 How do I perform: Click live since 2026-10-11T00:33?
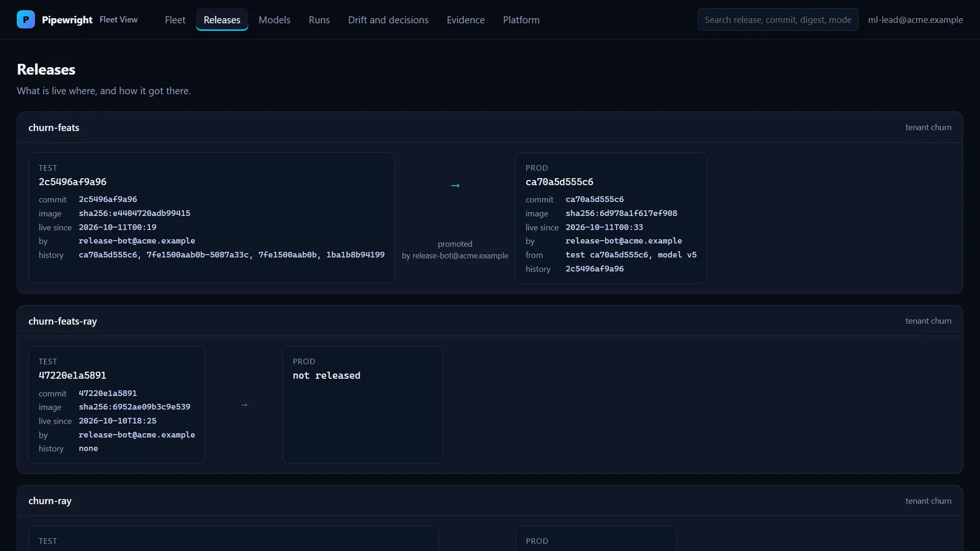pyautogui.click(x=604, y=227)
